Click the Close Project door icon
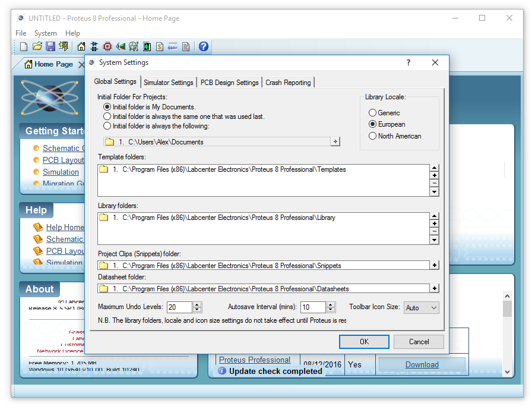532x406 pixels. coord(64,46)
